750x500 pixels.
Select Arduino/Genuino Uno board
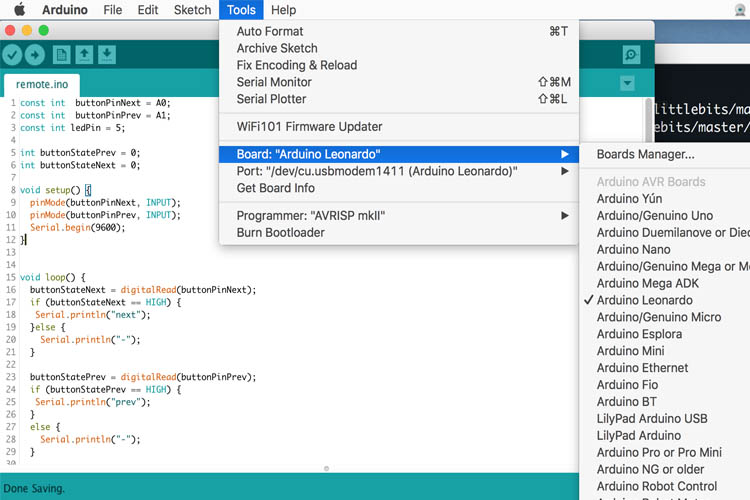(664, 216)
